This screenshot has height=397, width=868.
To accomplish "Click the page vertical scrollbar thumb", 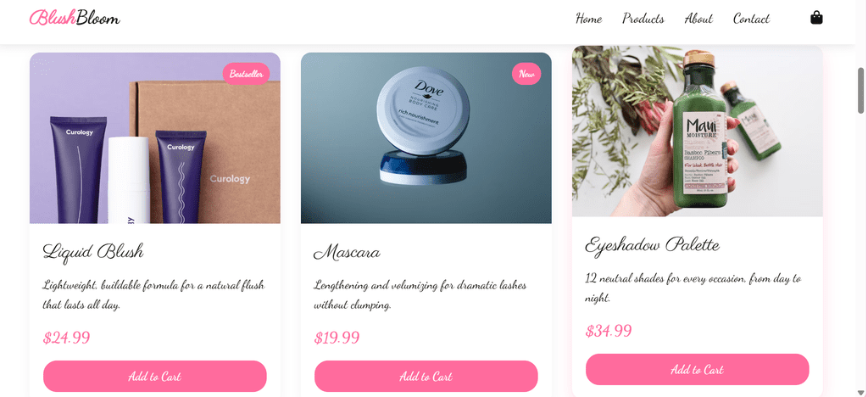I will pos(861,90).
